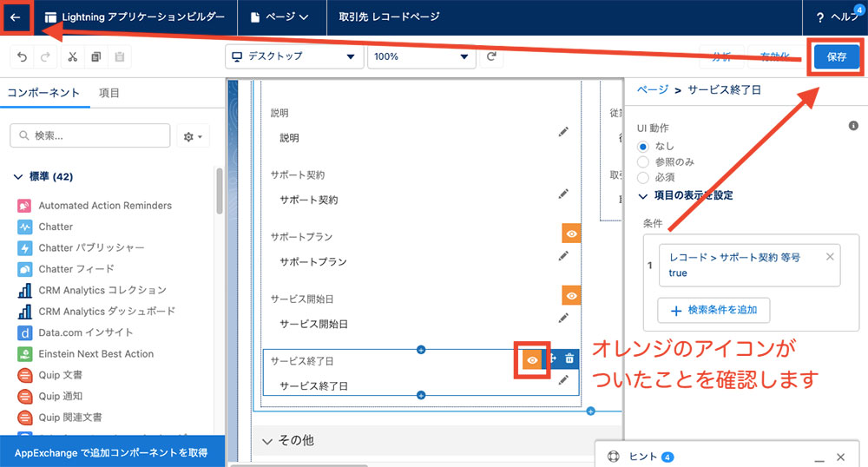This screenshot has height=467, width=868.
Task: Select the 参照のみ radio button
Action: pyautogui.click(x=642, y=162)
